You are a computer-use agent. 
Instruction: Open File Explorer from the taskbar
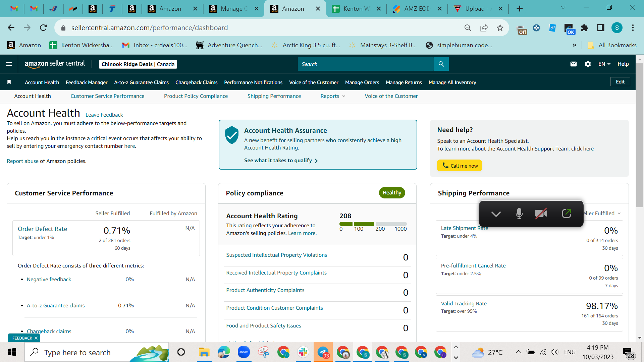(x=204, y=352)
